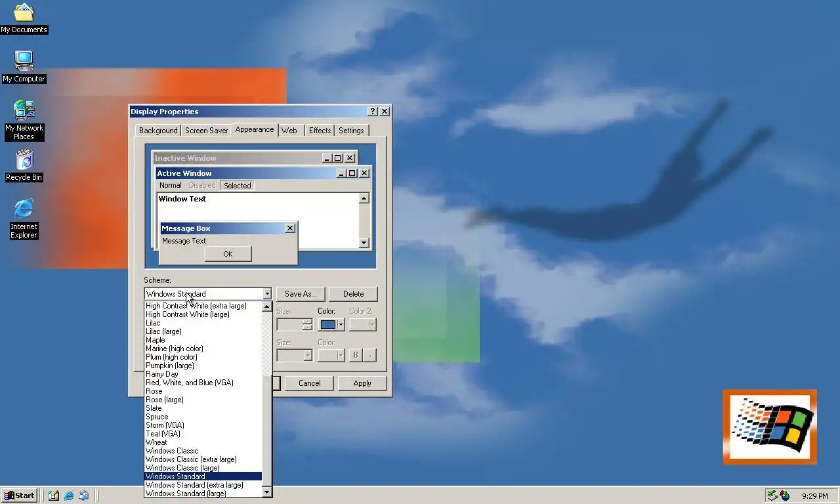The width and height of the screenshot is (840, 504).
Task: Open the font Size dropdown
Action: pyautogui.click(x=295, y=355)
